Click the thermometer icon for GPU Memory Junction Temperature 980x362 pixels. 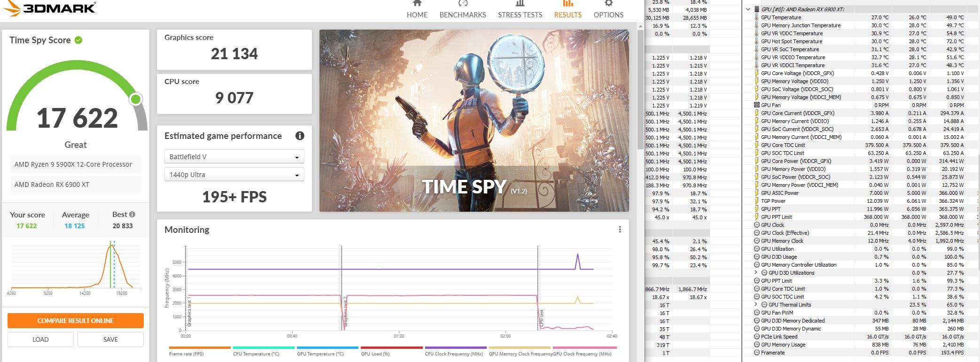tap(756, 25)
